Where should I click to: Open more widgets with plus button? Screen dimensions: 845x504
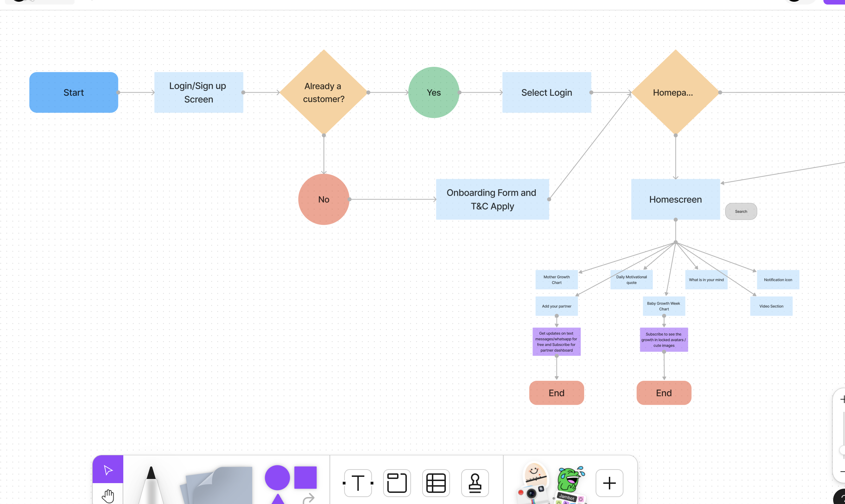[x=610, y=483]
